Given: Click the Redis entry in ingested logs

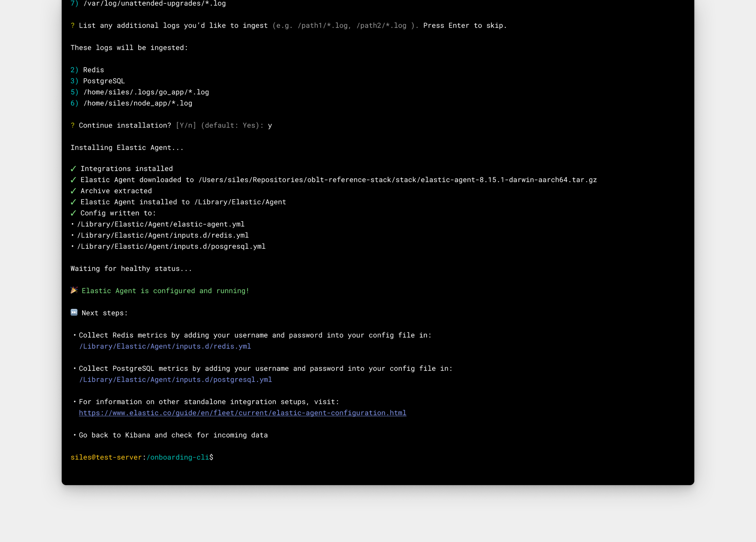Looking at the screenshot, I should tap(93, 70).
